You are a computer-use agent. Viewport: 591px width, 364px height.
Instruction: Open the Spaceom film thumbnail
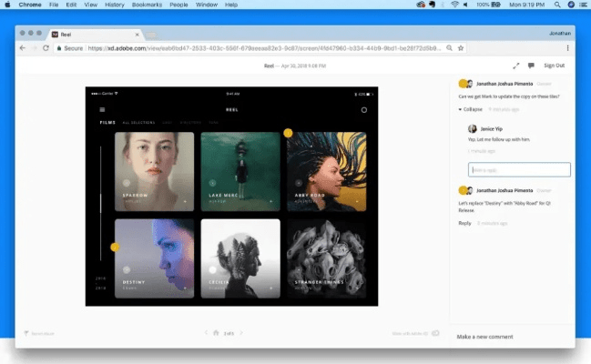pos(154,171)
